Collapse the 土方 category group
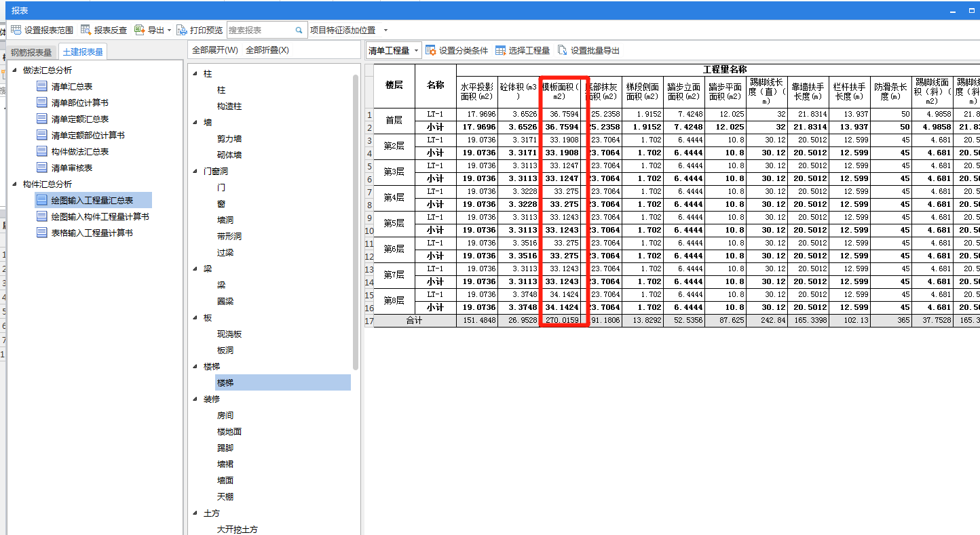Image resolution: width=980 pixels, height=535 pixels. pos(195,513)
